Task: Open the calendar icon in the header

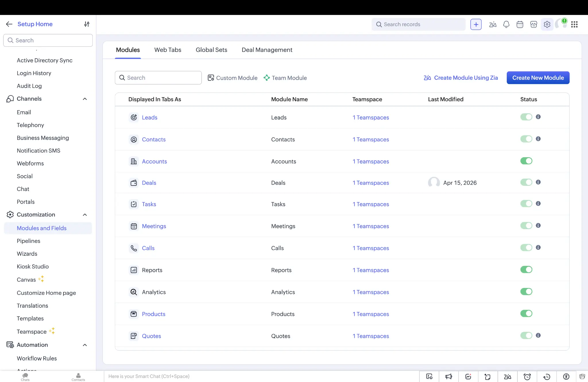Action: [x=520, y=24]
